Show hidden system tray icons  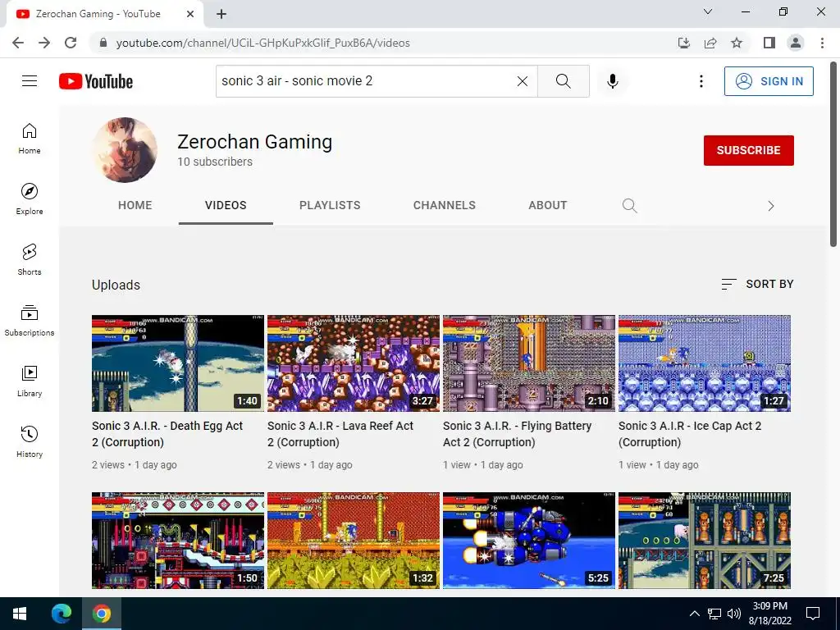(694, 614)
